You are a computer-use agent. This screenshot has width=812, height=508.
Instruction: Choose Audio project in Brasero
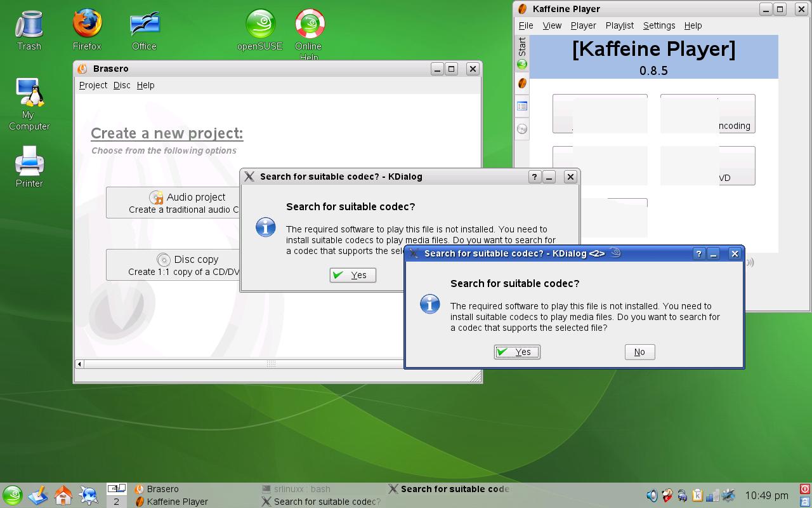point(173,203)
